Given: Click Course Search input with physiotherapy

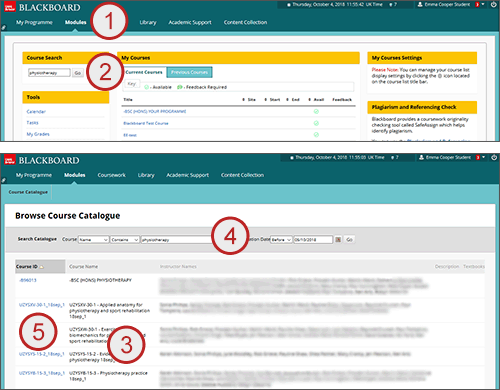Looking at the screenshot, I should click(49, 73).
